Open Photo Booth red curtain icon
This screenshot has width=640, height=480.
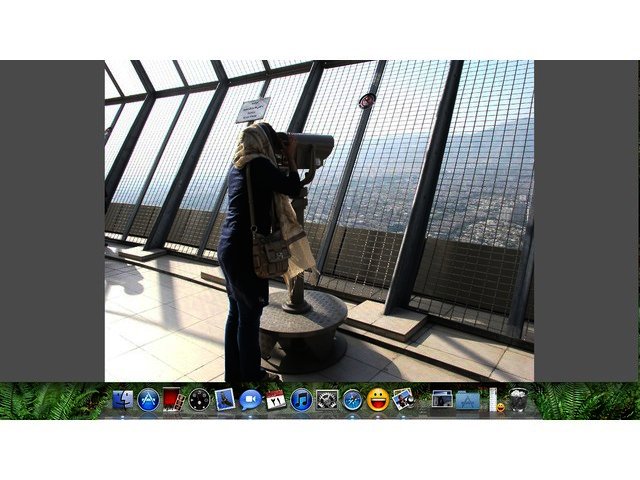click(173, 401)
